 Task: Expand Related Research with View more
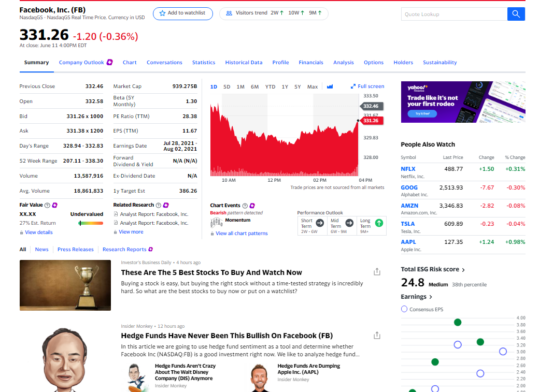(130, 231)
